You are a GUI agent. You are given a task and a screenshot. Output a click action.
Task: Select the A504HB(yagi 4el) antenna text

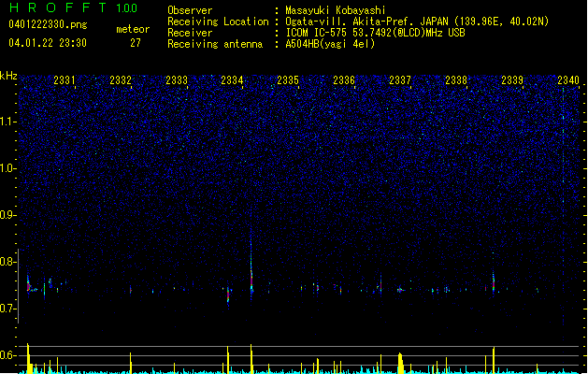(330, 44)
